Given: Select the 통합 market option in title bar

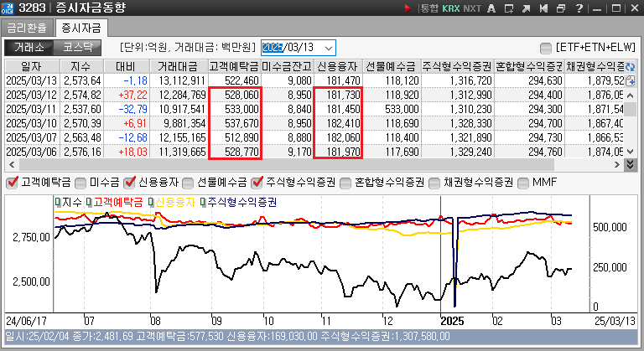Looking at the screenshot, I should click(x=429, y=8).
